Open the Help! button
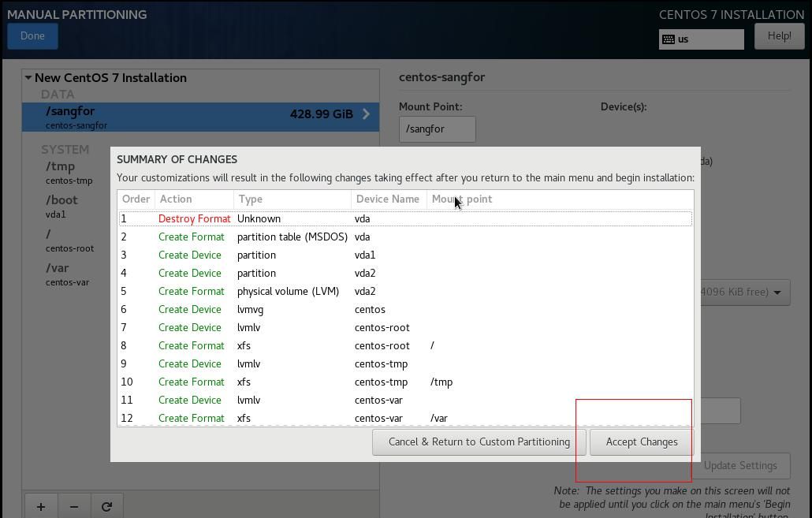Image resolution: width=812 pixels, height=518 pixels. coord(779,35)
